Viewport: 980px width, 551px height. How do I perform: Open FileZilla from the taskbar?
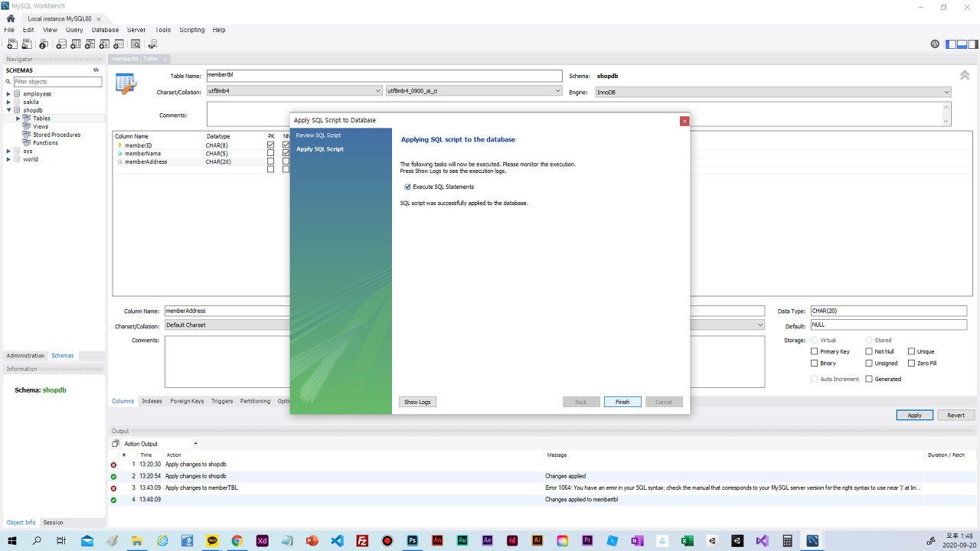coord(363,540)
